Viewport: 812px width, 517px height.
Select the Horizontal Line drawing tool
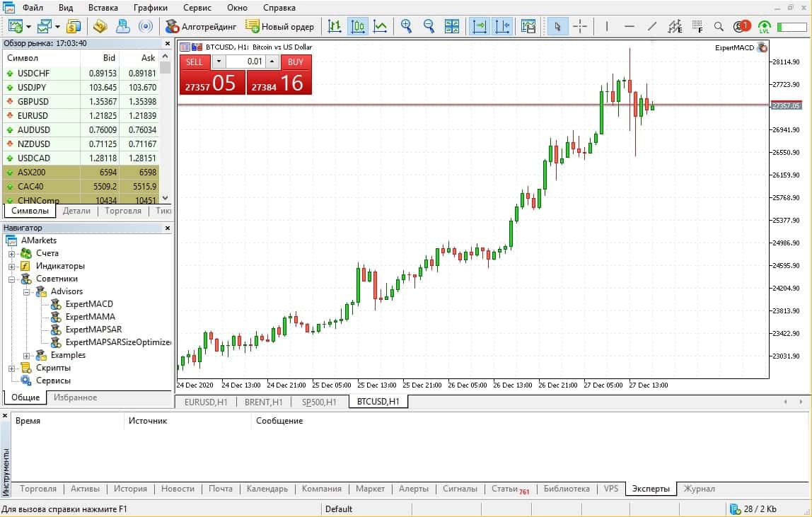coord(630,26)
